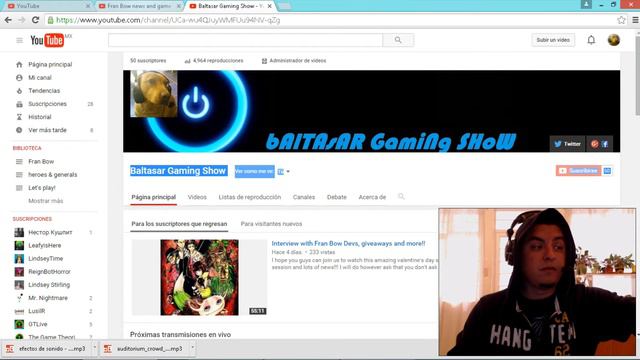Select Para los suscriptores que regresan

pos(179,224)
